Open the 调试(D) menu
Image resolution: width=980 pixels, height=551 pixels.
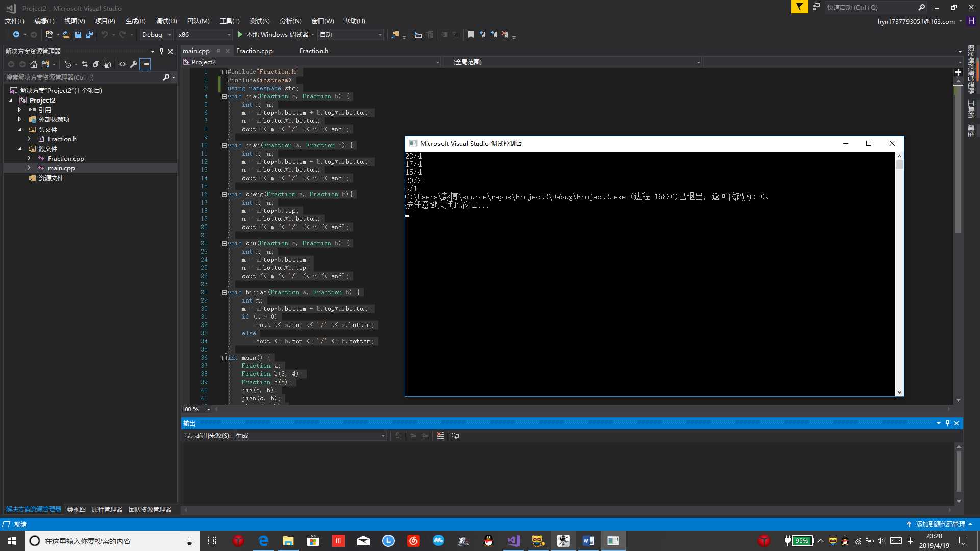[166, 21]
